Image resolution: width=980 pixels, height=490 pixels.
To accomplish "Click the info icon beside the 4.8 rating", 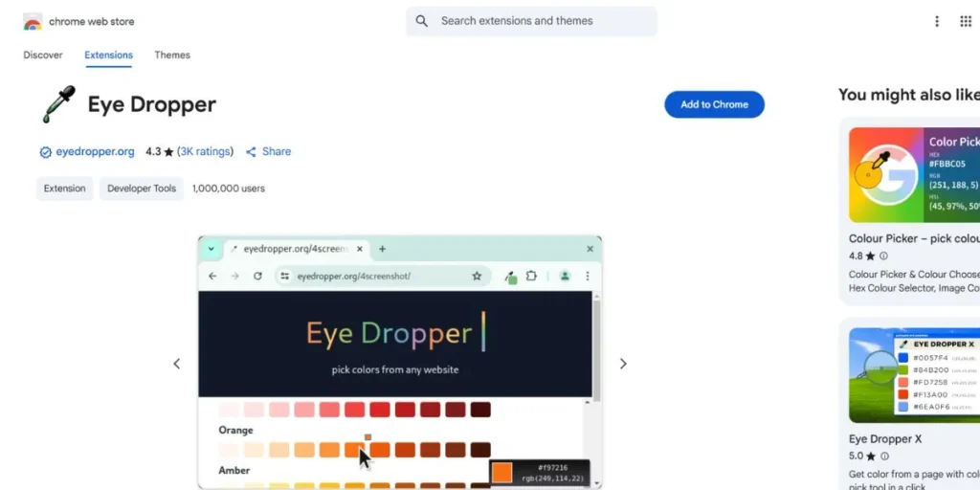I will [883, 256].
